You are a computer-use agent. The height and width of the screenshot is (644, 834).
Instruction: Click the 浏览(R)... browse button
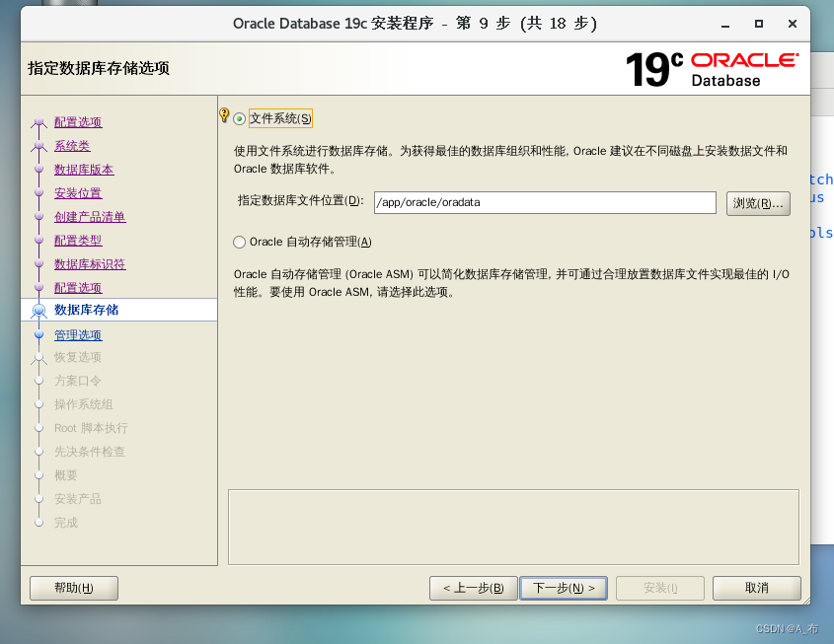[758, 203]
